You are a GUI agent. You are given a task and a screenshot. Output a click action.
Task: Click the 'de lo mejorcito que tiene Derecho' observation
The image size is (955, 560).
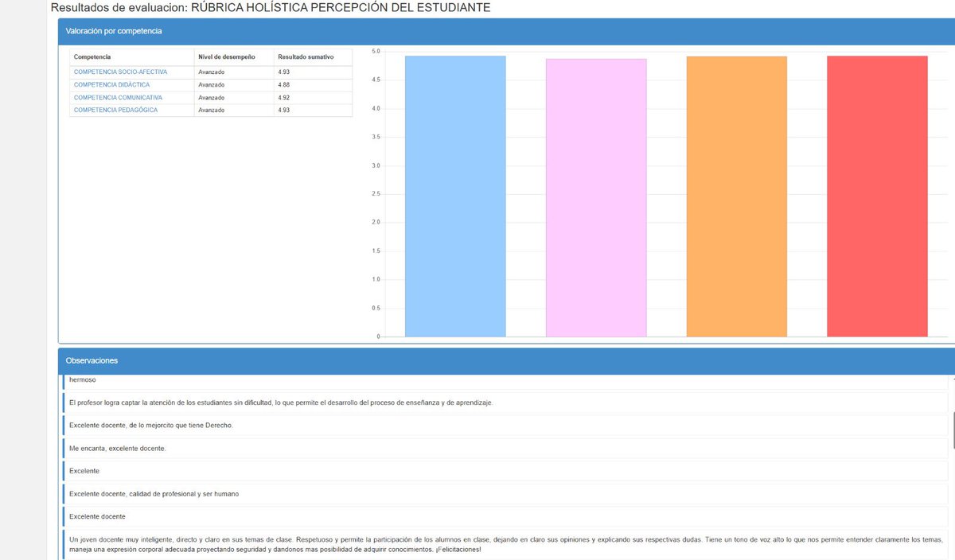[x=505, y=426]
